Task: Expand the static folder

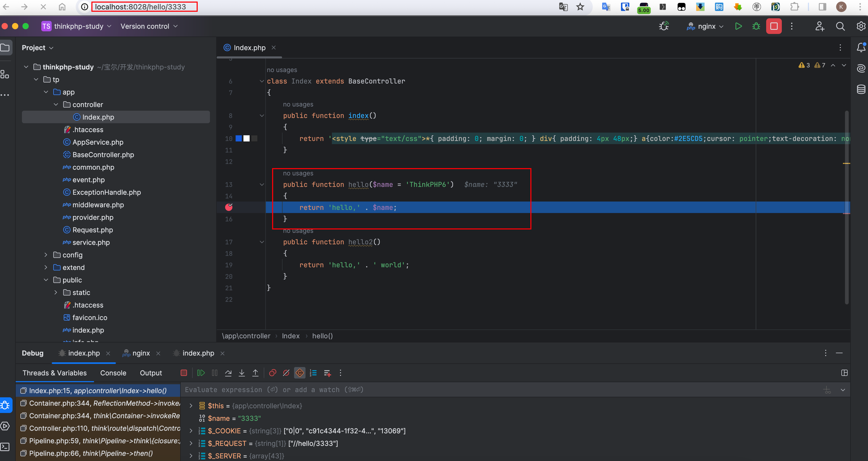Action: coord(56,292)
